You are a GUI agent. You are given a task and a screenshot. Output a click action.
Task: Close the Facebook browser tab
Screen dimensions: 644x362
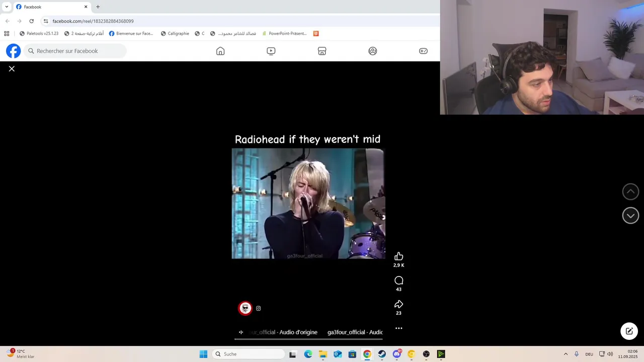pyautogui.click(x=86, y=7)
